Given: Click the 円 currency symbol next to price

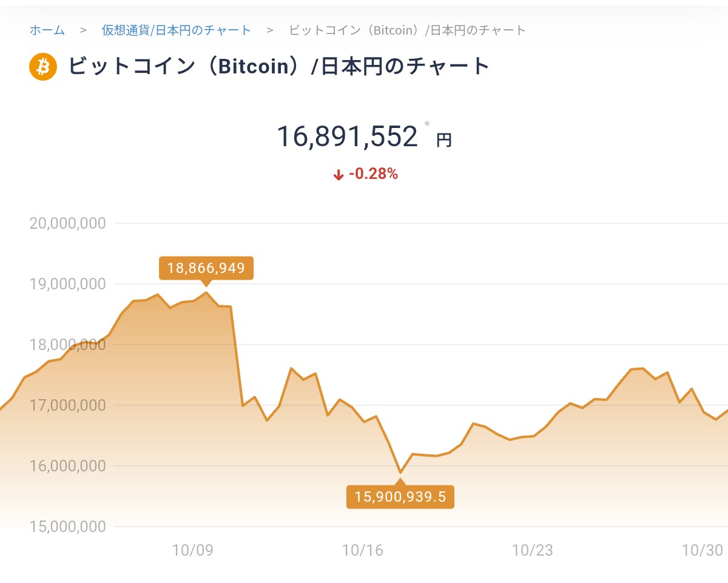Looking at the screenshot, I should pos(444,140).
